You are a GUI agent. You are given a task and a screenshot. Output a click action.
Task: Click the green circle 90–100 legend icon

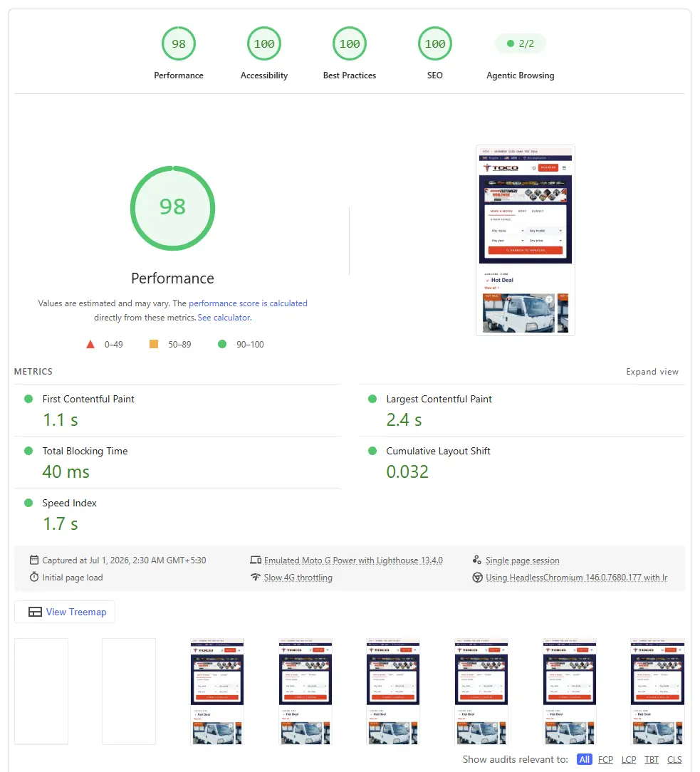pos(222,344)
